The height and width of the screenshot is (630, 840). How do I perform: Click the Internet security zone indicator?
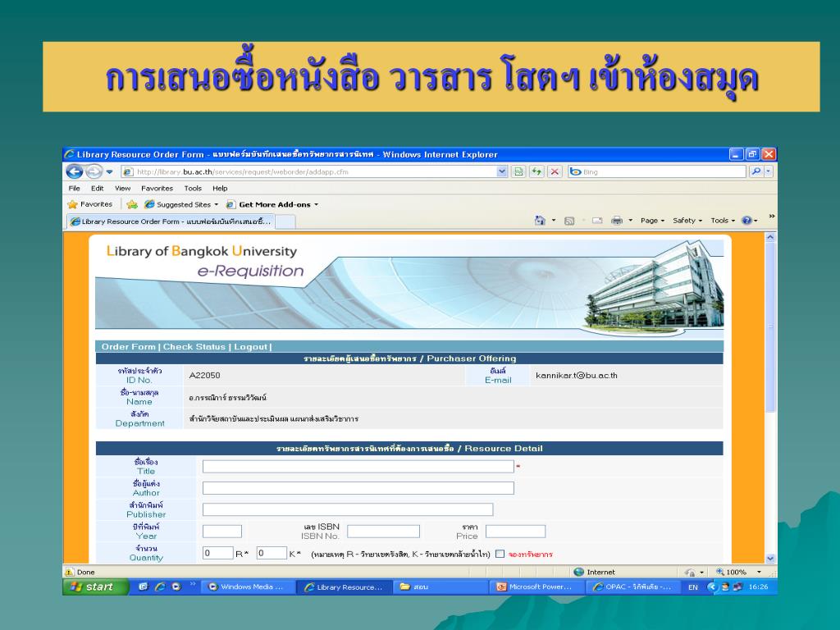(x=594, y=572)
